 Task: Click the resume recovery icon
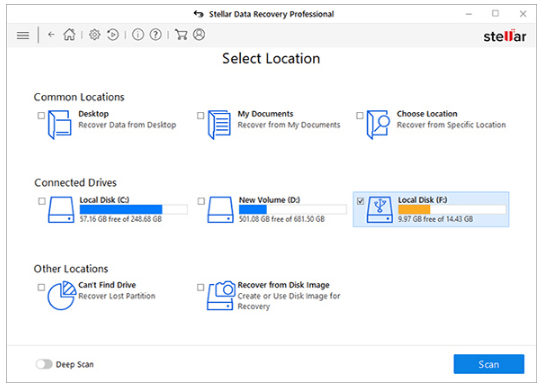click(x=113, y=35)
